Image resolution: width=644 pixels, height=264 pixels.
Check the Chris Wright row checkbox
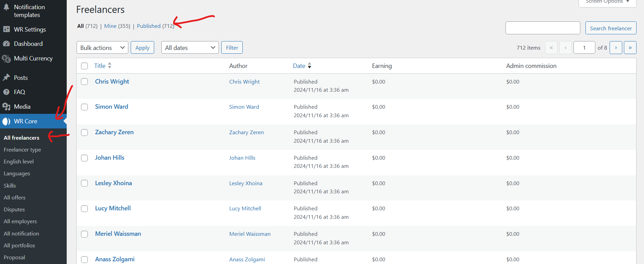(x=84, y=82)
